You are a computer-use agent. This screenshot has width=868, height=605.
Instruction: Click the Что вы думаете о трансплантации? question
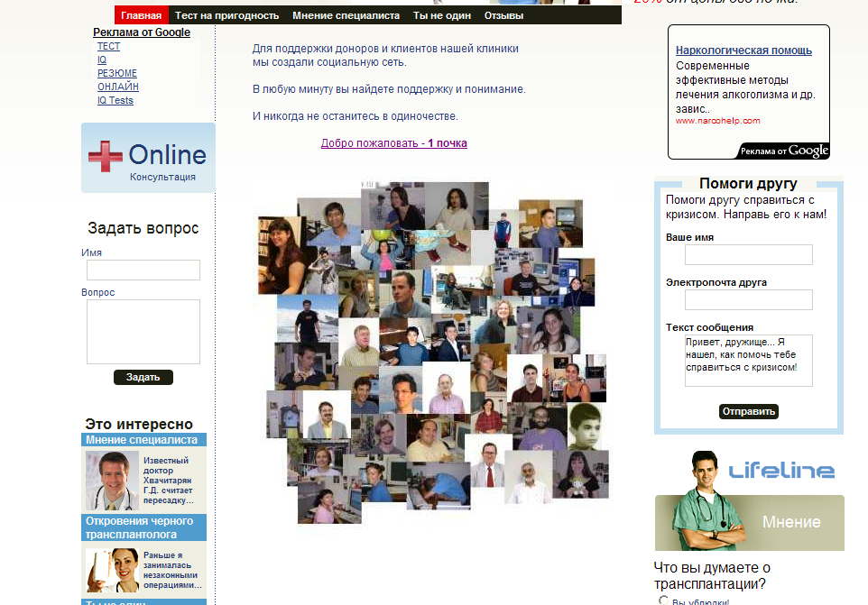click(712, 575)
